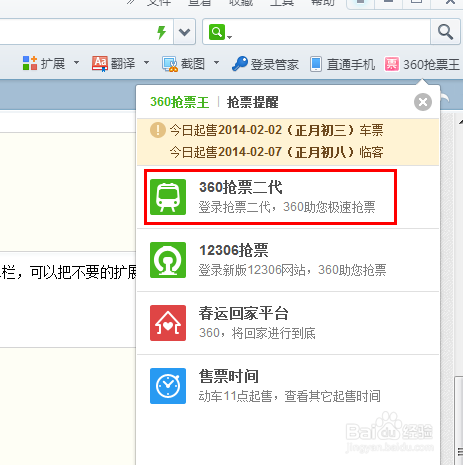Click the blue clock 售票时间 icon
Image resolution: width=463 pixels, height=465 pixels.
pyautogui.click(x=168, y=386)
